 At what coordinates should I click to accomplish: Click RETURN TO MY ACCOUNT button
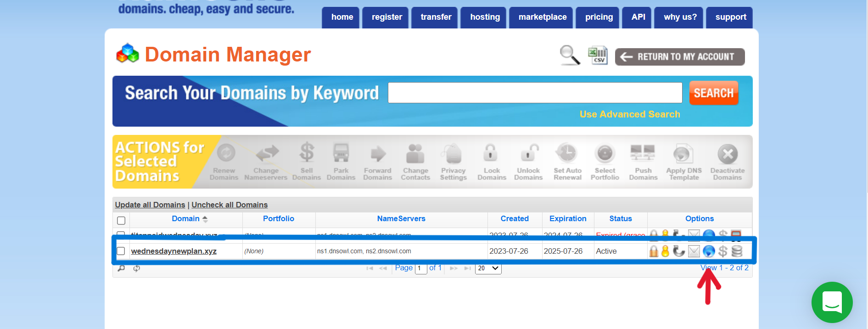tap(680, 57)
